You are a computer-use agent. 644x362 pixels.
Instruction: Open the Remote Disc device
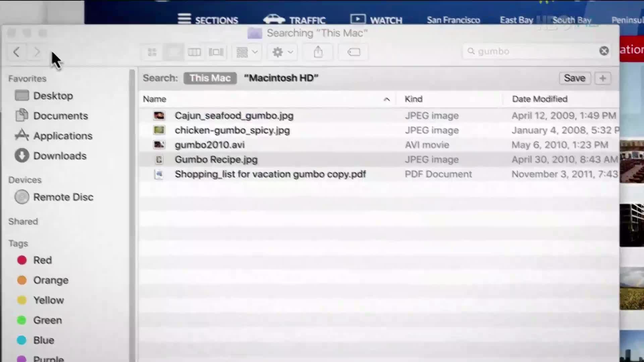pos(63,197)
